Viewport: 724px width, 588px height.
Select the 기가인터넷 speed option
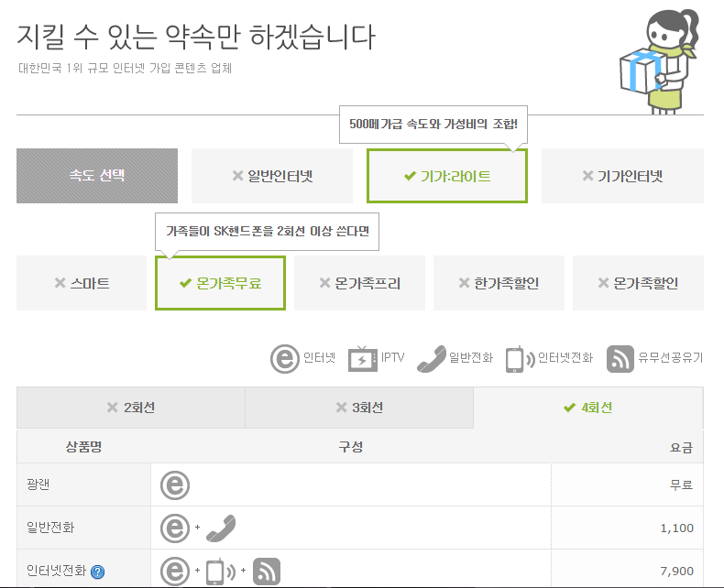[622, 176]
